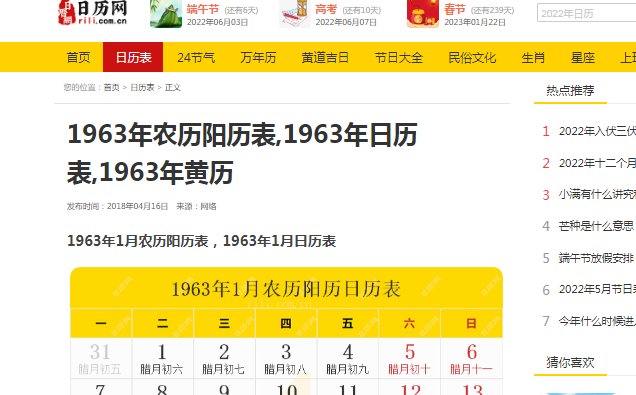Viewport: 636px width, 395px height.
Task: Open the 高考 countdown link
Action: (x=326, y=9)
